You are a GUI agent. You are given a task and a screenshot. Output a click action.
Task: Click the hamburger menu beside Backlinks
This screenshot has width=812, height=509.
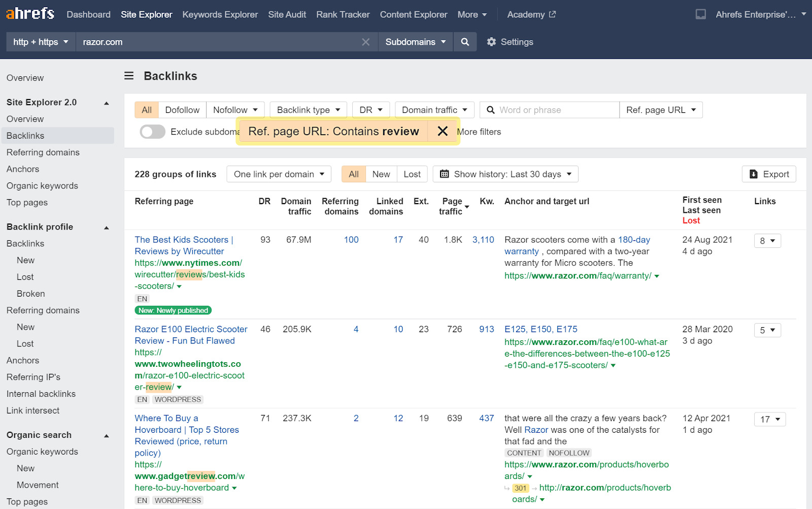[129, 76]
